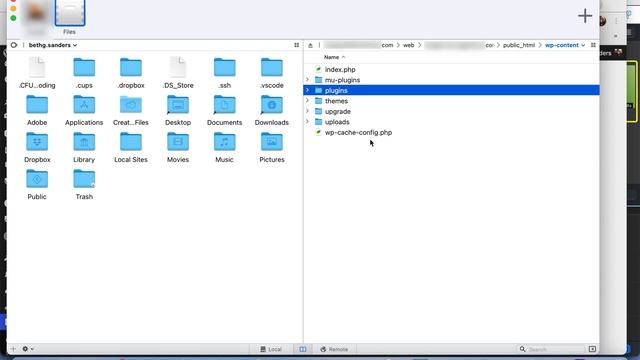Select the .DS_Store file icon
The width and height of the screenshot is (640, 360).
tap(178, 67)
